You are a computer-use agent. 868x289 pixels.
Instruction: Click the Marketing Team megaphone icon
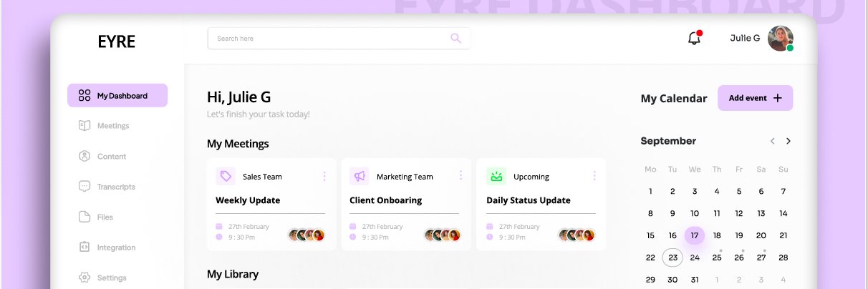[x=360, y=176]
